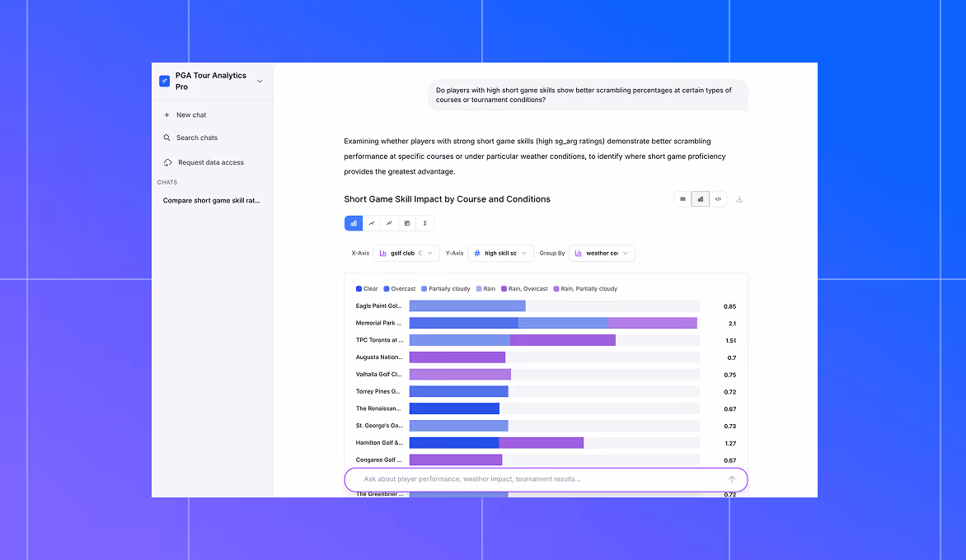Image resolution: width=966 pixels, height=560 pixels.
Task: Toggle the Overcast legend swatch
Action: coord(387,288)
